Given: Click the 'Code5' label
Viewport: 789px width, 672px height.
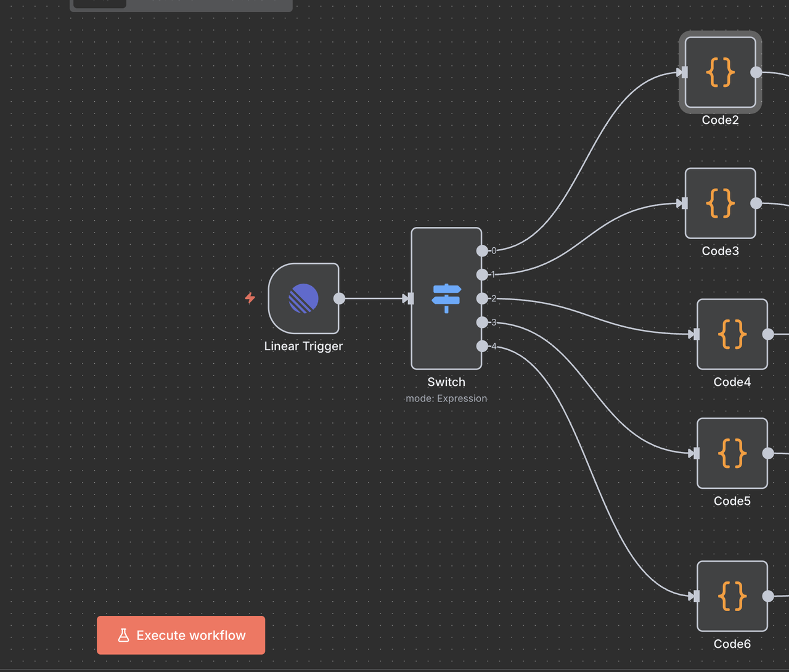Looking at the screenshot, I should (x=732, y=501).
